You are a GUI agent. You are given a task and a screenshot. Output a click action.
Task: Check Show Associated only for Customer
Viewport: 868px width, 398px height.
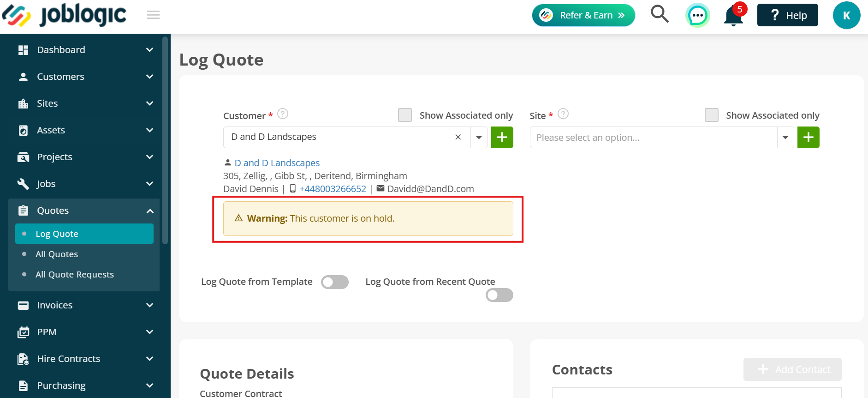405,115
